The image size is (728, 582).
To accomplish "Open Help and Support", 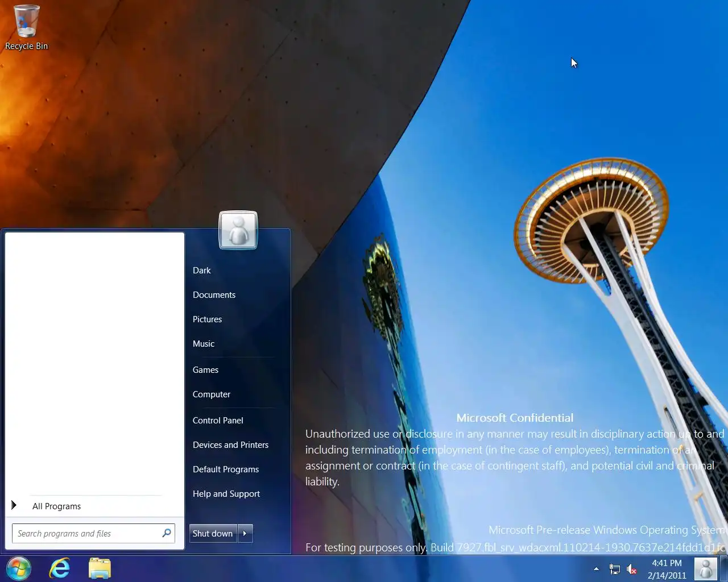I will pyautogui.click(x=226, y=494).
